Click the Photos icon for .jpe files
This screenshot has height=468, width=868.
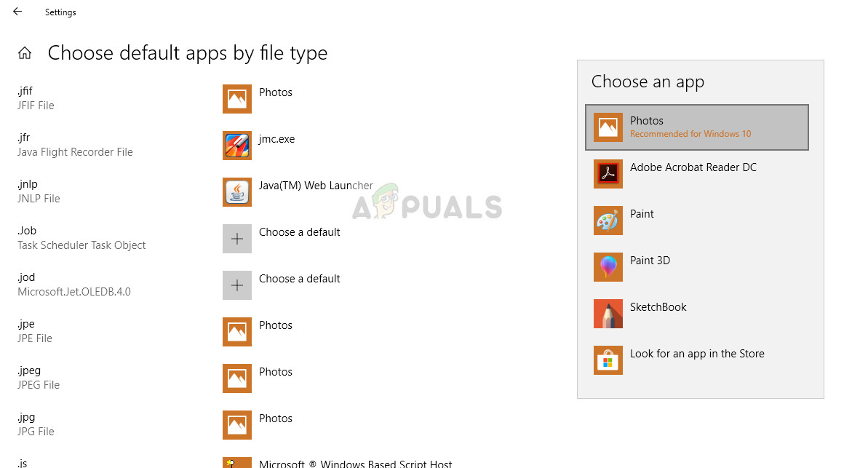click(237, 332)
